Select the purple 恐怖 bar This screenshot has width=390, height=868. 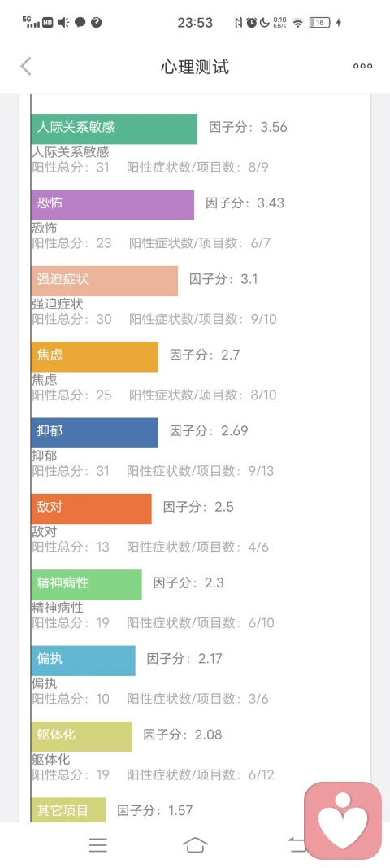[x=112, y=205]
